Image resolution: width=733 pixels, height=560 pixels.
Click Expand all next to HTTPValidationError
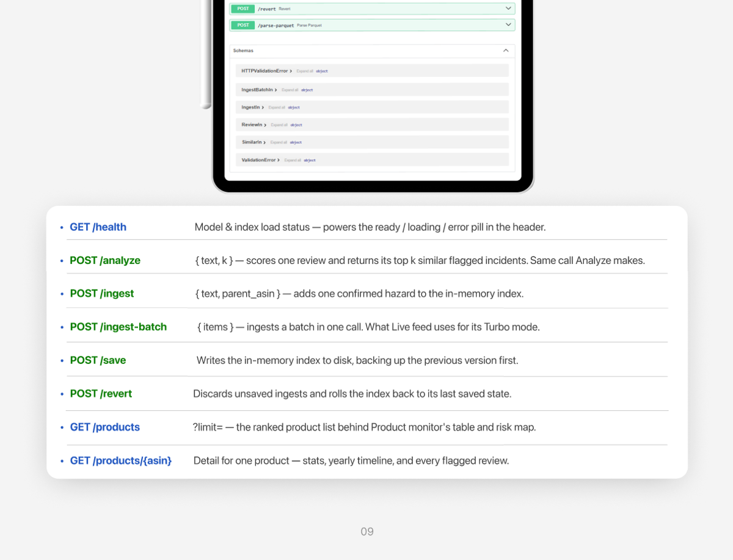coord(305,71)
